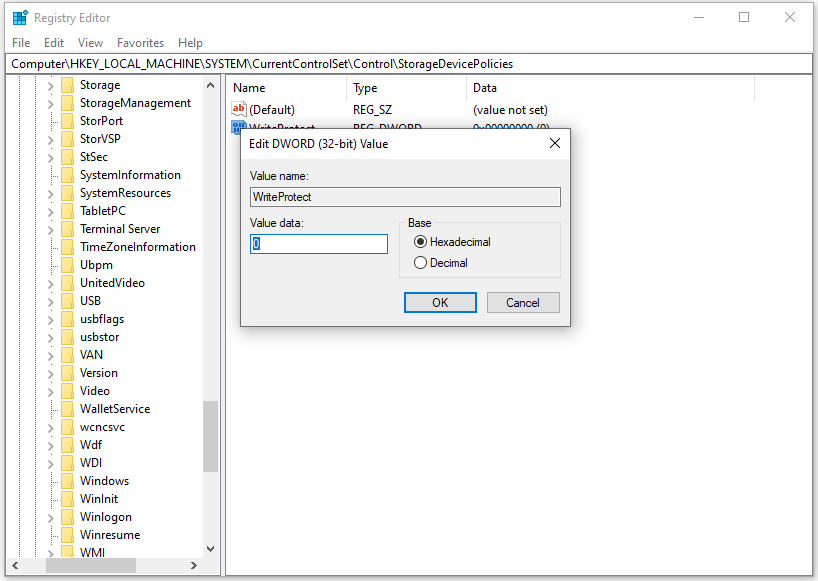Click the REG_DWORD icon beside WriteProtect
Screen dimensions: 818x581
coord(238,128)
